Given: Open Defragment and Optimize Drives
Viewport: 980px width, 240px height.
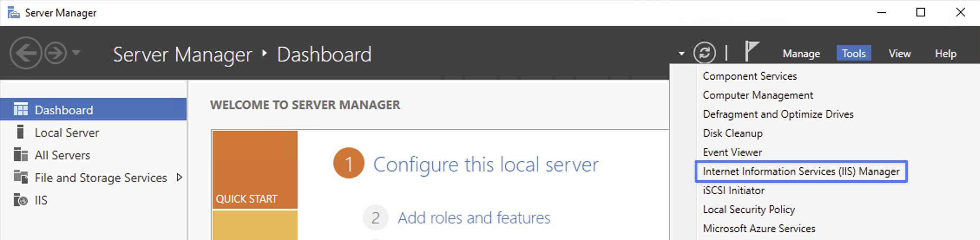Looking at the screenshot, I should [x=778, y=114].
